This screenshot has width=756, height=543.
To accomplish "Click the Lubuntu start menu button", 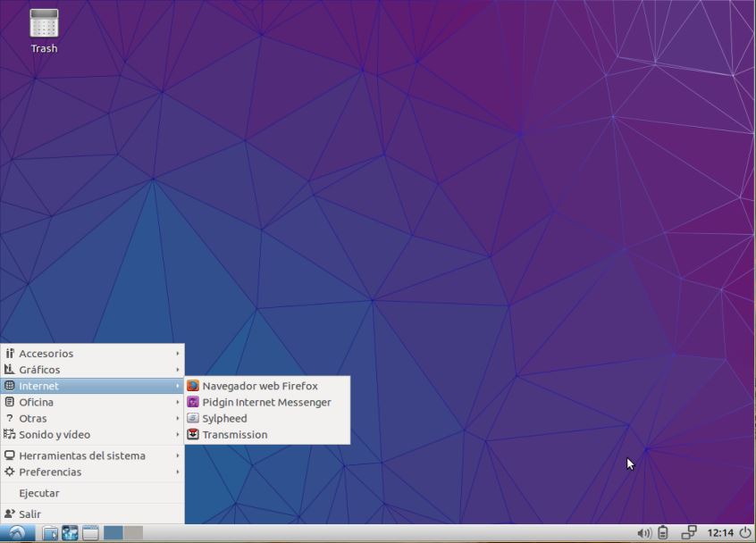I will 17,533.
